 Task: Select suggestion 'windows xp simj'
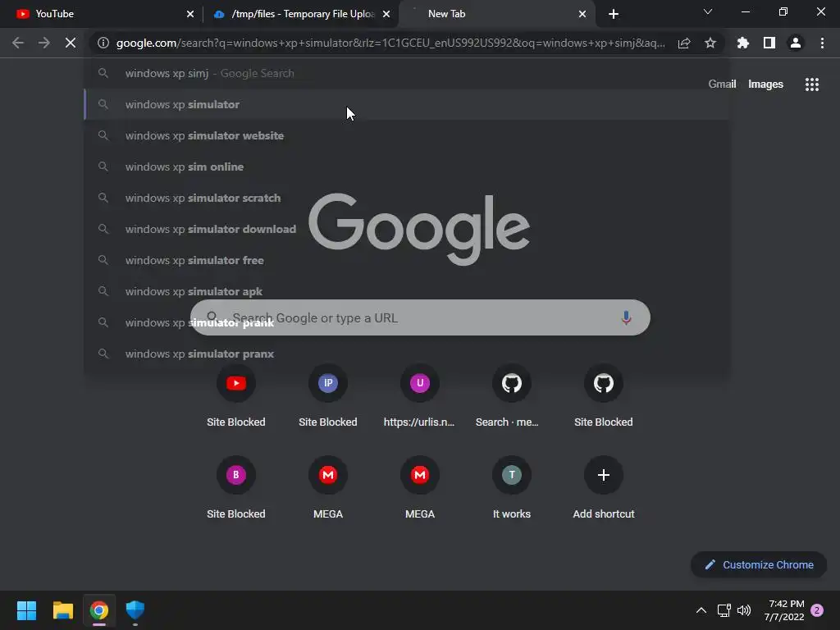[x=406, y=73]
